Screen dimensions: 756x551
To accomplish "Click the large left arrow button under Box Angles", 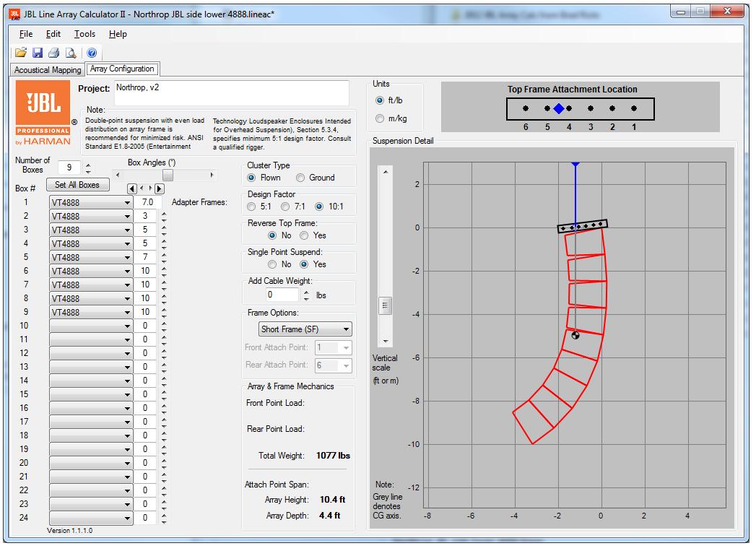I will 132,189.
